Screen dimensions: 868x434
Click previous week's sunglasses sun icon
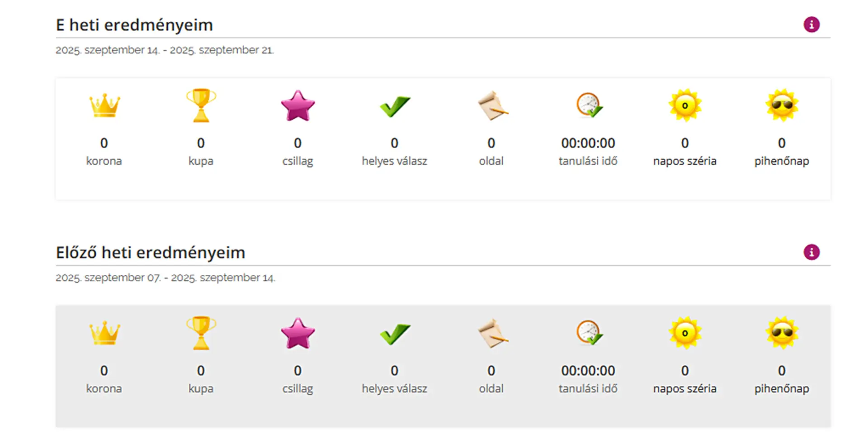click(782, 333)
